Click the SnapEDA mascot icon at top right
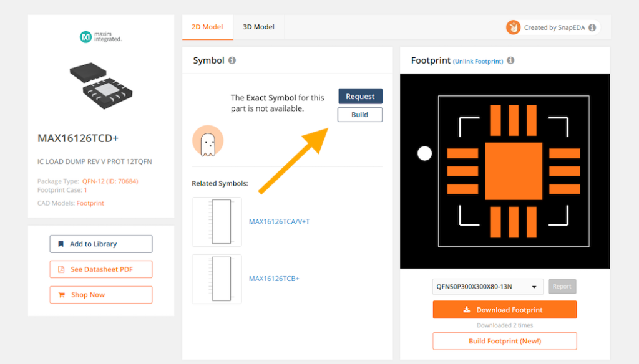This screenshot has width=639, height=364. pos(514,27)
